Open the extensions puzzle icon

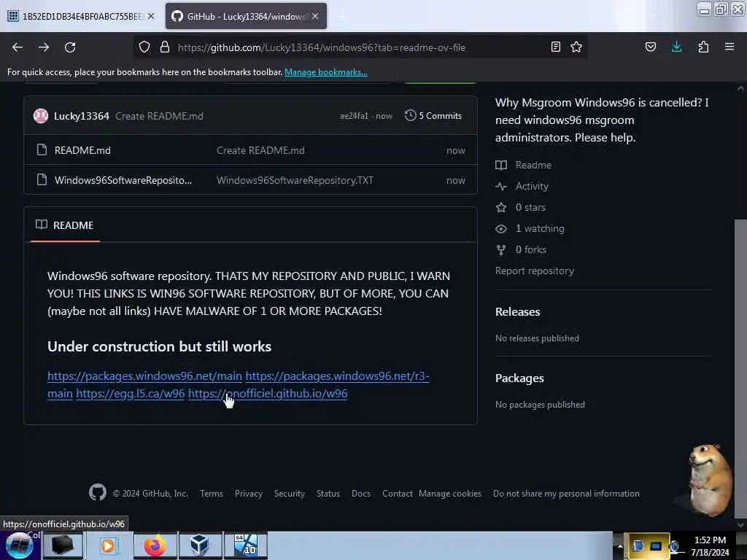tap(703, 47)
